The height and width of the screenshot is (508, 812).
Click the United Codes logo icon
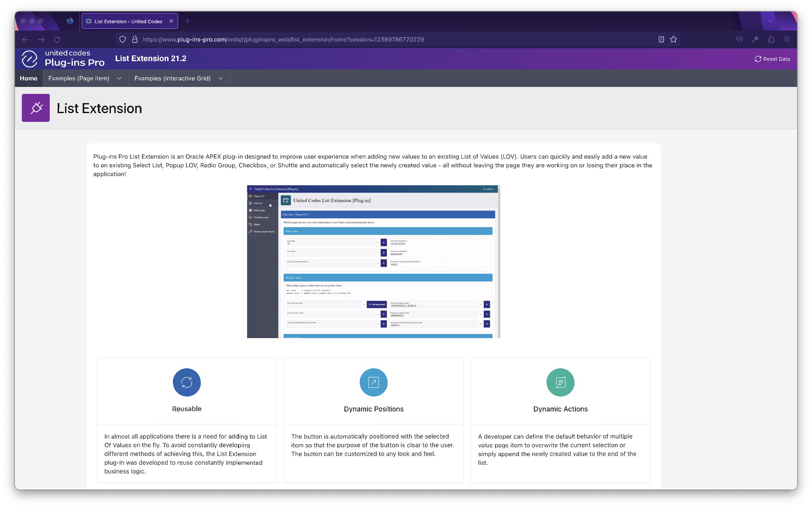click(30, 59)
